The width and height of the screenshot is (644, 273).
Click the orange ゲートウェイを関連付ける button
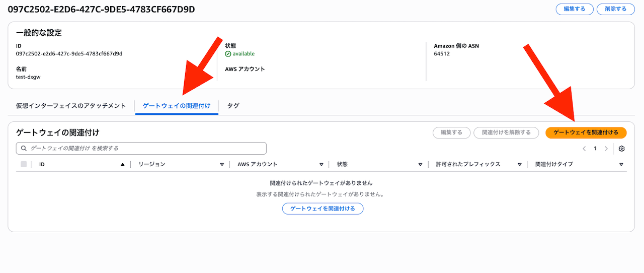click(586, 132)
